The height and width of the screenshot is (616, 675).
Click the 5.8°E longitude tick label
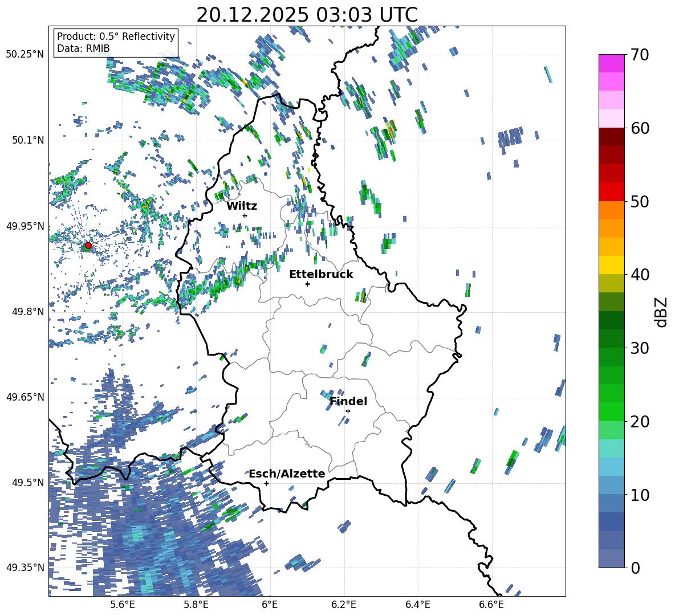point(196,605)
